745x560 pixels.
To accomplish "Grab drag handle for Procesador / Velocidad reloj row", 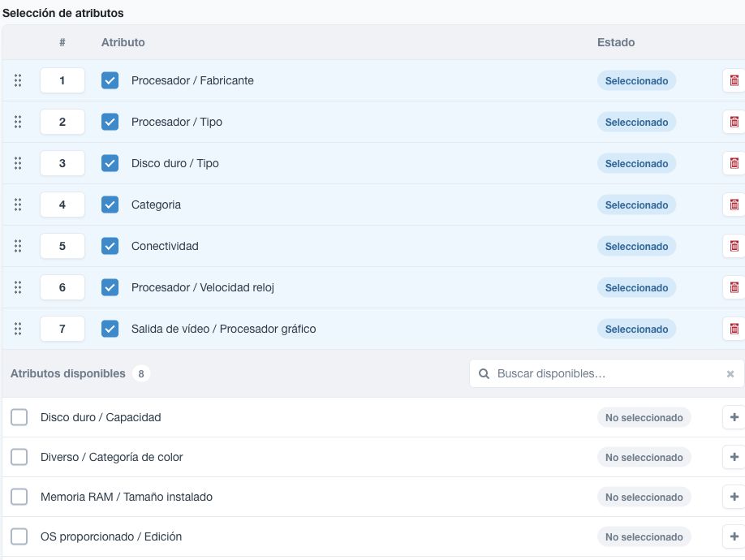I will pyautogui.click(x=18, y=286).
